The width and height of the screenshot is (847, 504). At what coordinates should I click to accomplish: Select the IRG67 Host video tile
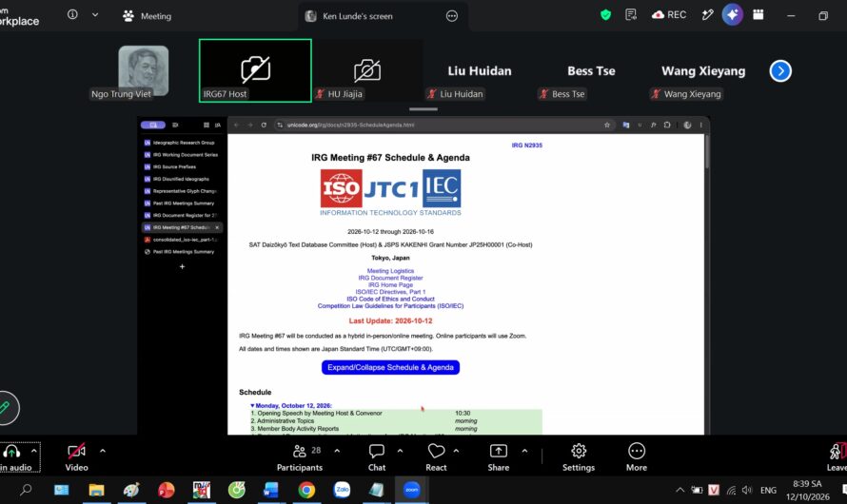click(x=255, y=70)
